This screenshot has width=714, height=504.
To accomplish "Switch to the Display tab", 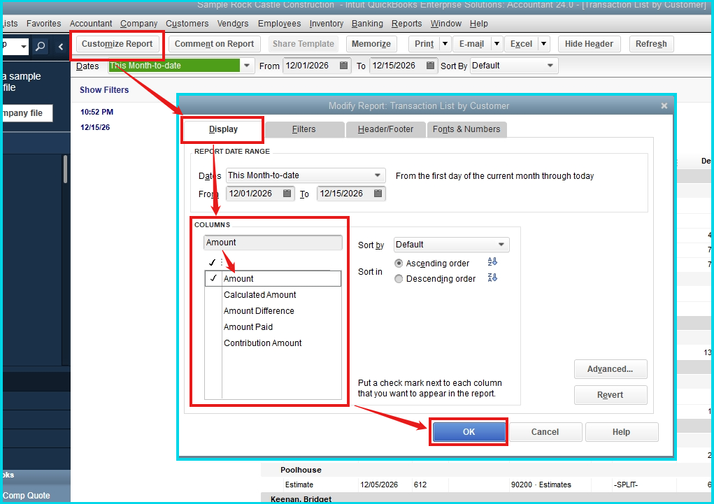I will (223, 129).
